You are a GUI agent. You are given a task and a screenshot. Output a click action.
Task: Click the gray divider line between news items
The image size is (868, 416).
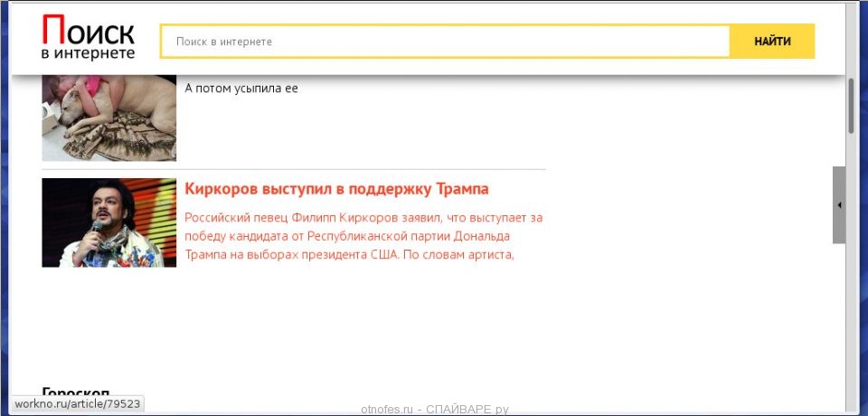pyautogui.click(x=294, y=169)
